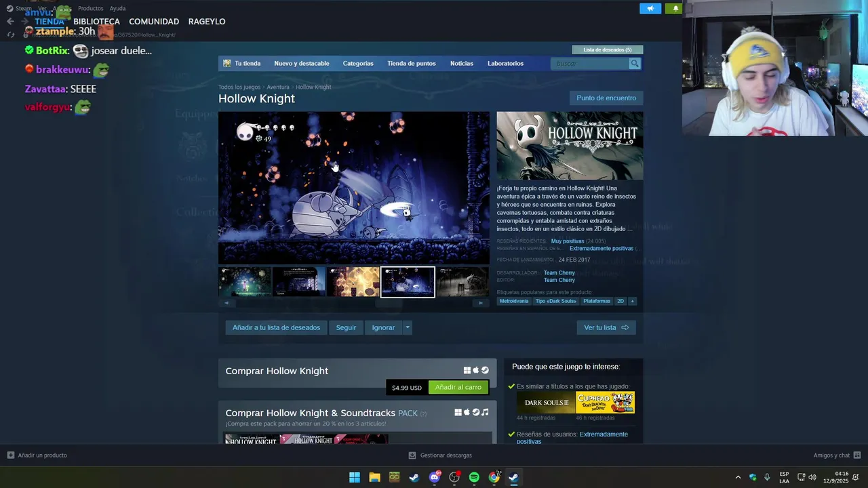Click the SteamOS icon beside Comprar Hollow Knight
The height and width of the screenshot is (488, 868).
click(x=485, y=371)
